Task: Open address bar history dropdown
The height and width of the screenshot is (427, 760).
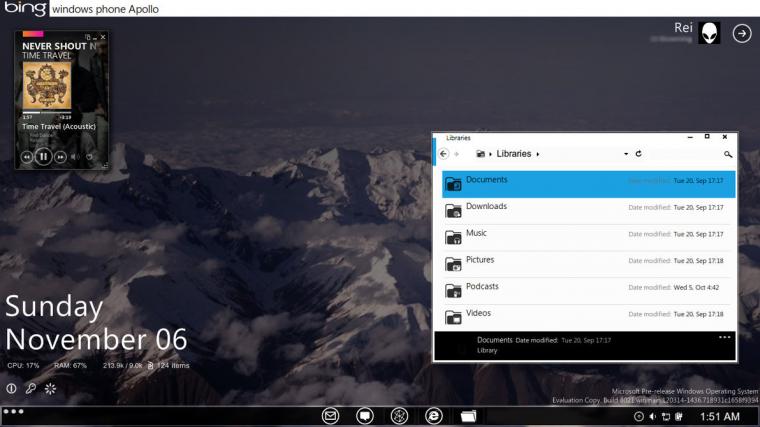Action: click(626, 154)
